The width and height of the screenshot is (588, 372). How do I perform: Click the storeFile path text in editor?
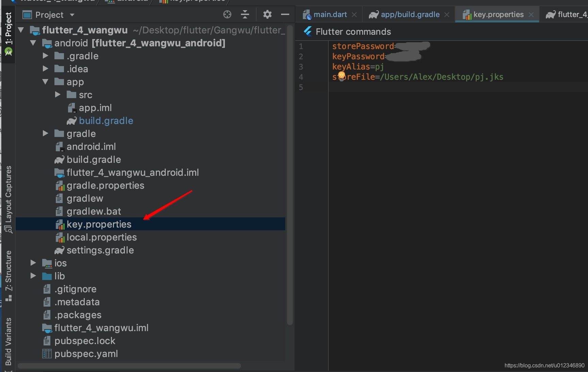click(441, 77)
